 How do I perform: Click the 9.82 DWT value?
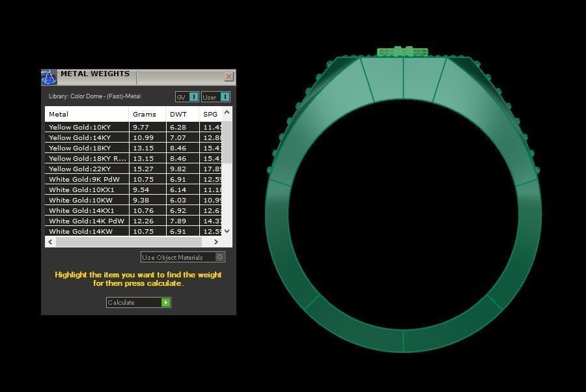(x=178, y=169)
